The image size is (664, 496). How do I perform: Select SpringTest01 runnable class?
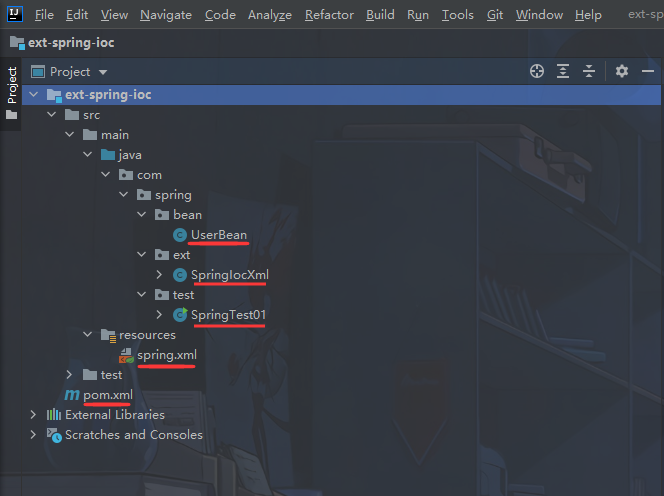click(228, 315)
